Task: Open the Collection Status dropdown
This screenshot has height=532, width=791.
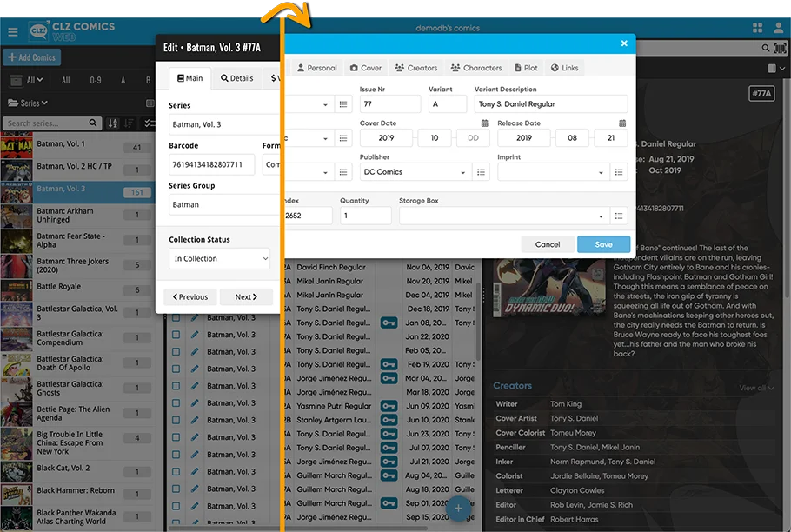Action: [219, 259]
